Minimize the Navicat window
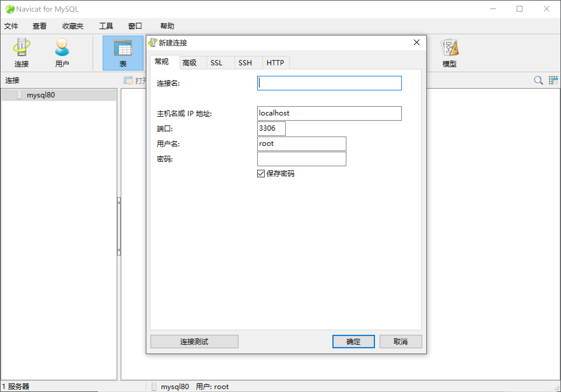Viewport: 561px width, 392px height. pos(493,9)
